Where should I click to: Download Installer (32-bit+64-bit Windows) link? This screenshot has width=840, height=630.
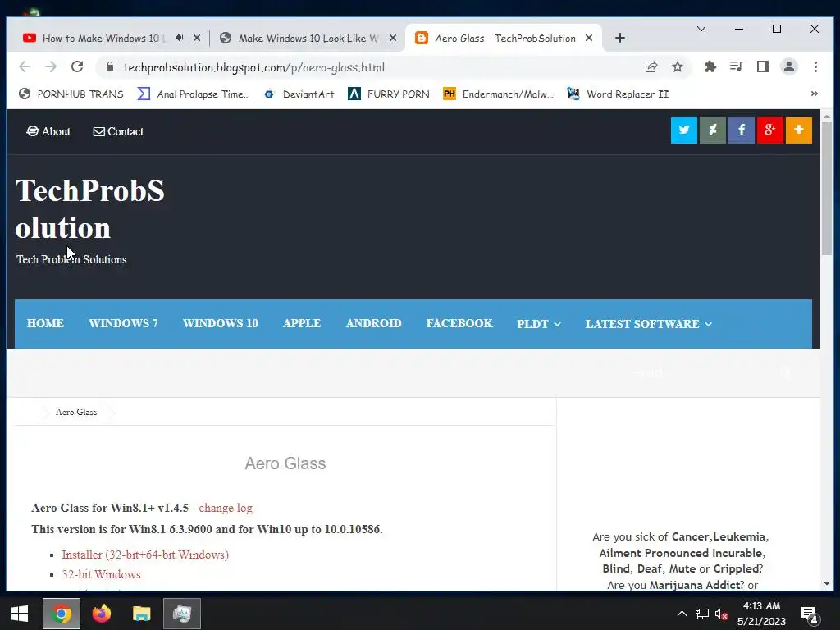145,555
